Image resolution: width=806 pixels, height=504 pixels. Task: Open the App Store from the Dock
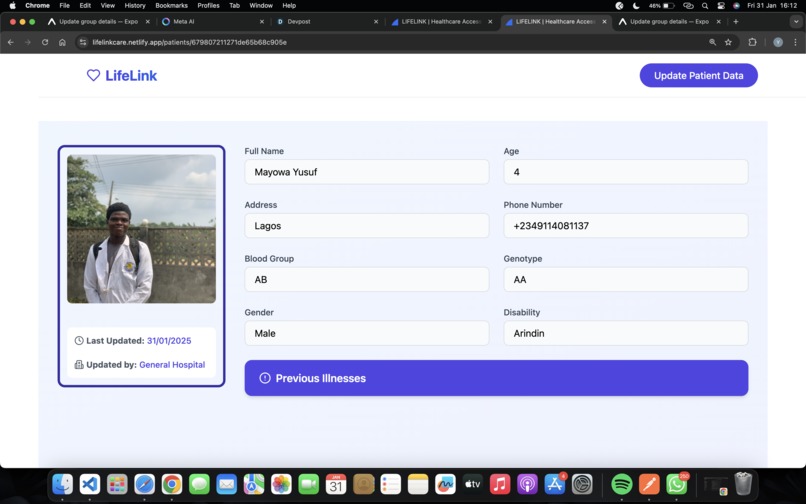555,484
